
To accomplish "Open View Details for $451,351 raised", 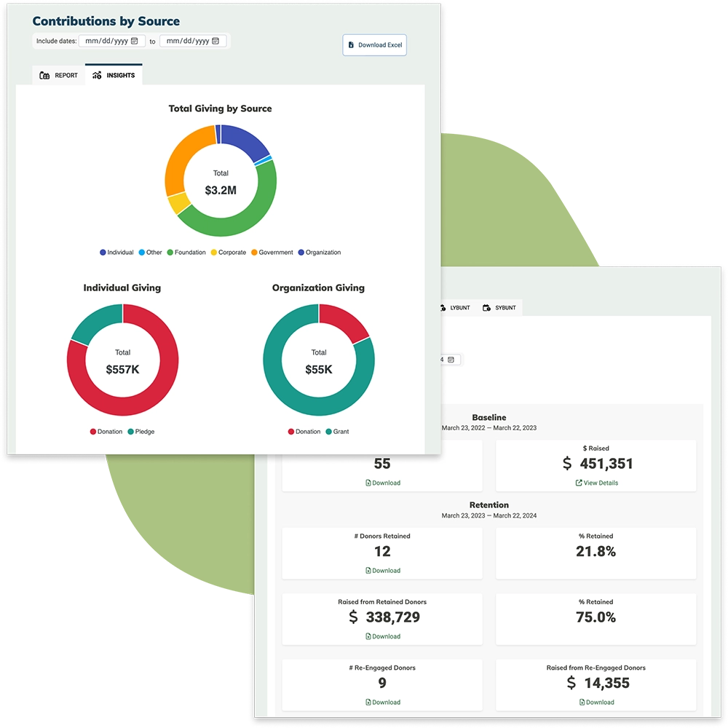I will click(x=596, y=483).
